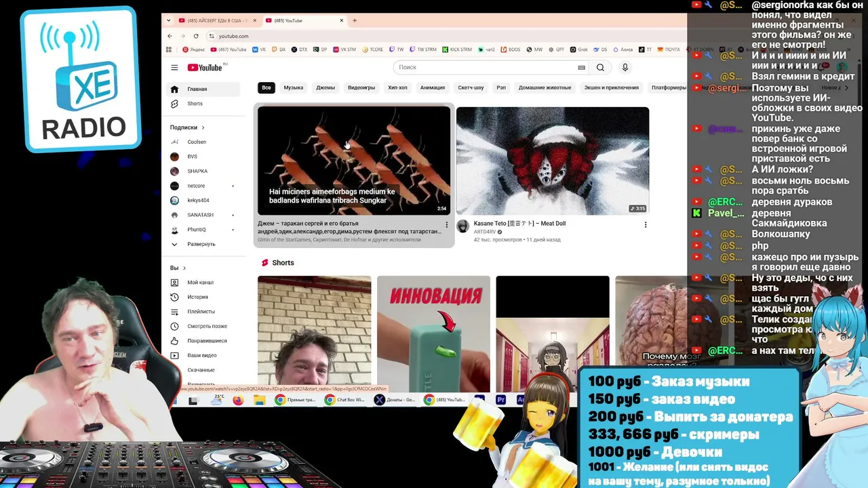Open the Grok bookmark
This screenshot has width=868, height=488.
(579, 49)
